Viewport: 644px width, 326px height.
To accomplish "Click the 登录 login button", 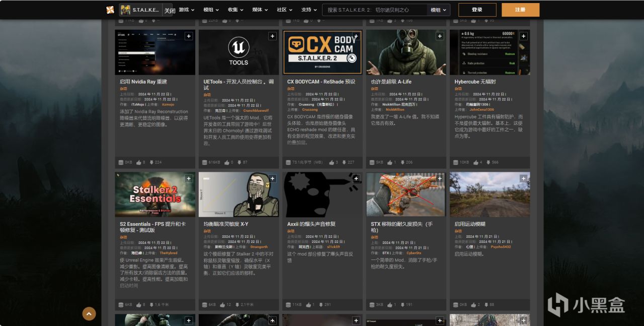I will 477,10.
